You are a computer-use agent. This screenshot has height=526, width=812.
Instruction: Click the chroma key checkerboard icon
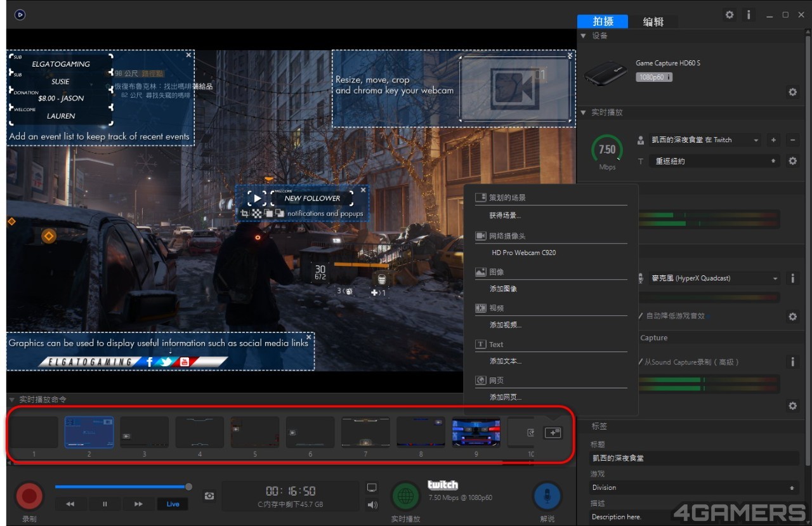(x=256, y=214)
